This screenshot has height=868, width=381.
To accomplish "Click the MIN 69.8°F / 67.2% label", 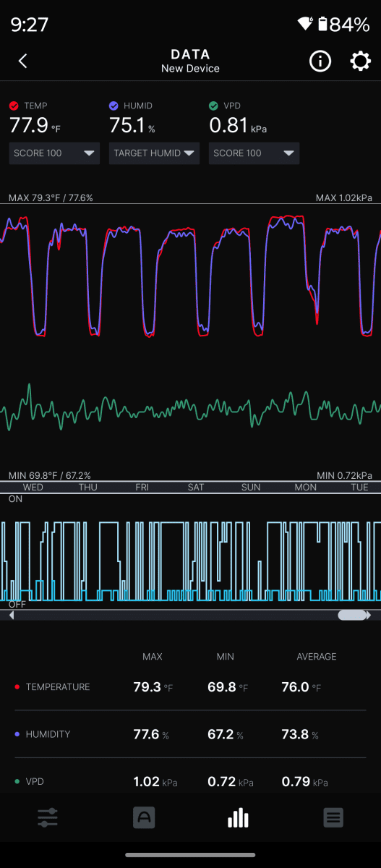I will (50, 475).
